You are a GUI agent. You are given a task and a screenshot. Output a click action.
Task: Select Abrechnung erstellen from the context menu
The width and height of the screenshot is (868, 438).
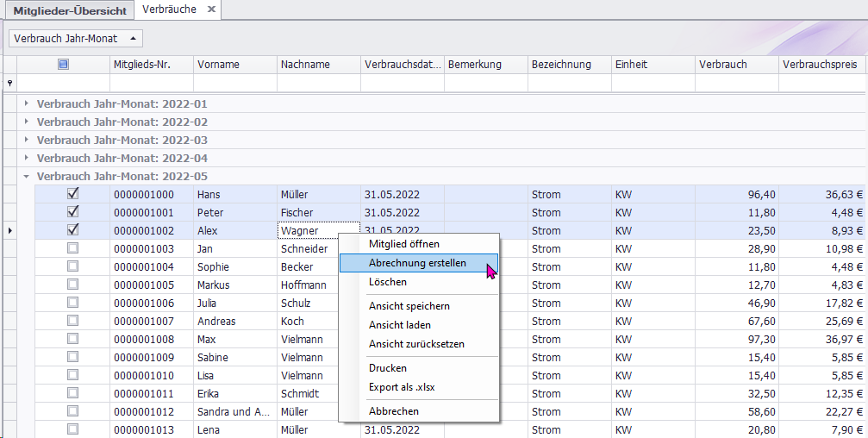tap(417, 263)
